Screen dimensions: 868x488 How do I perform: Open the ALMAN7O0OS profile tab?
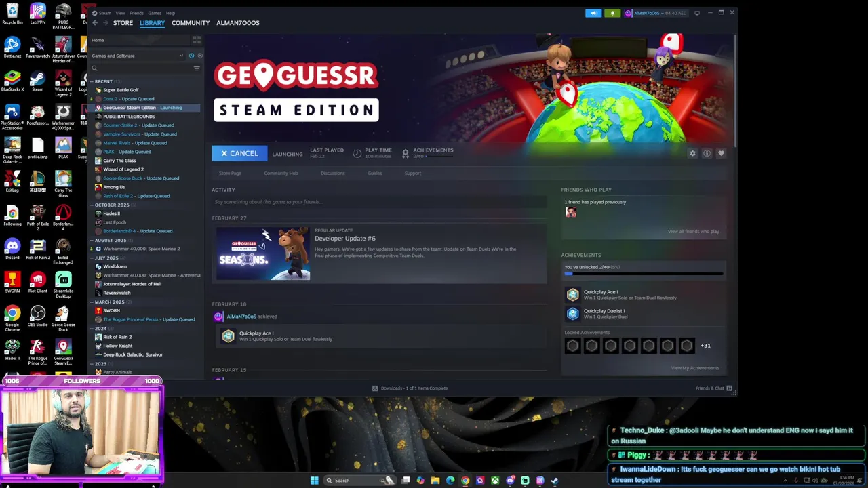pyautogui.click(x=237, y=23)
